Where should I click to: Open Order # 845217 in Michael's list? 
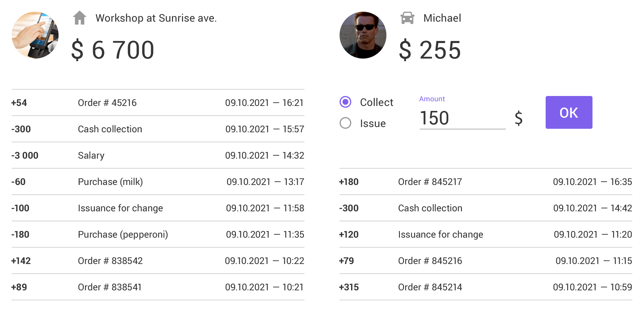(x=430, y=182)
